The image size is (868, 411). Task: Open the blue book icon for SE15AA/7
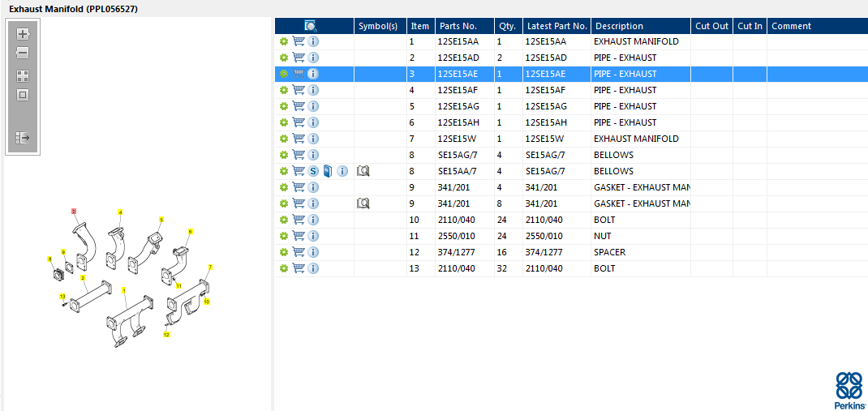(327, 171)
